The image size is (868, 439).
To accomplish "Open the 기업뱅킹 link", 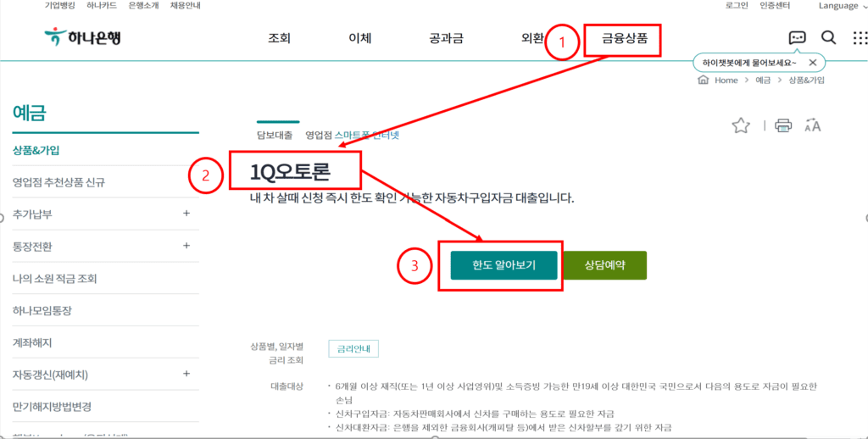I will (59, 6).
